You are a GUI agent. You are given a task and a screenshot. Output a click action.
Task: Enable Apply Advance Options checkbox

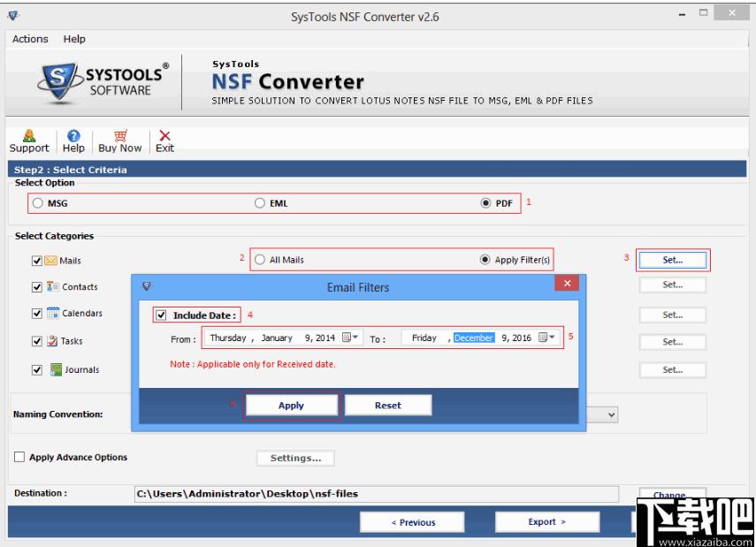19,457
